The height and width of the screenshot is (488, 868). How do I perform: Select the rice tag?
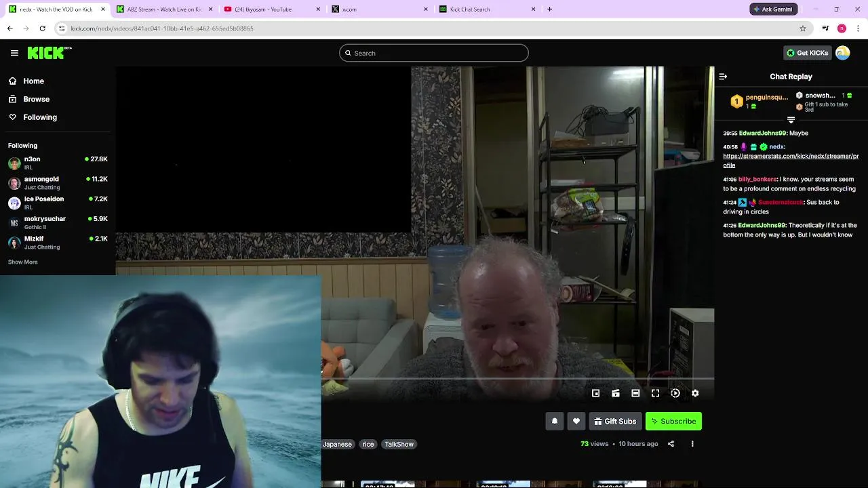tap(368, 444)
